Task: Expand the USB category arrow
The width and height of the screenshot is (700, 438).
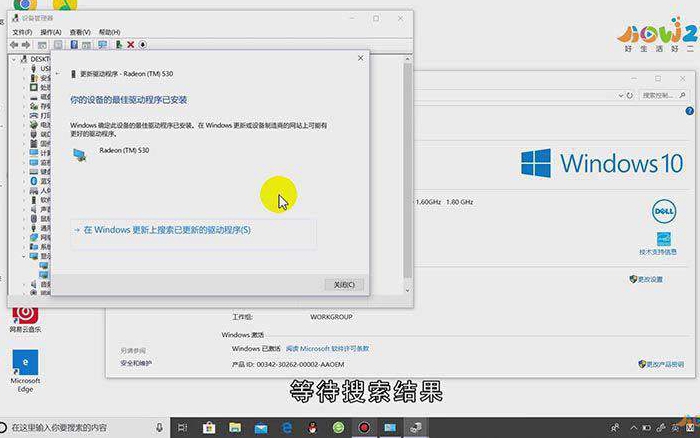Action: [x=24, y=68]
